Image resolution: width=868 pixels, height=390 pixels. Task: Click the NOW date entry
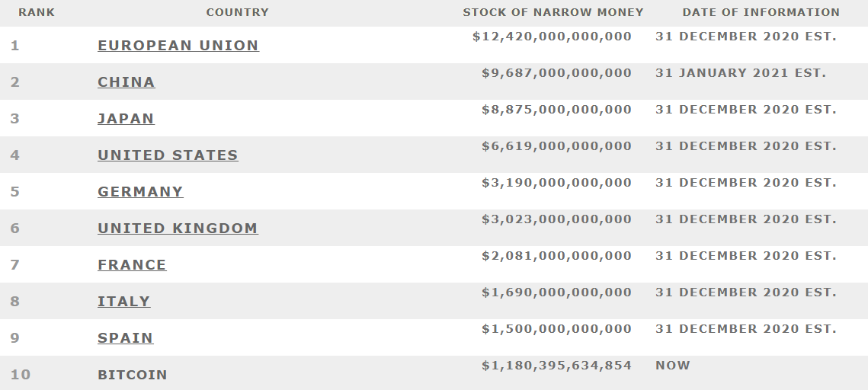[x=673, y=366]
